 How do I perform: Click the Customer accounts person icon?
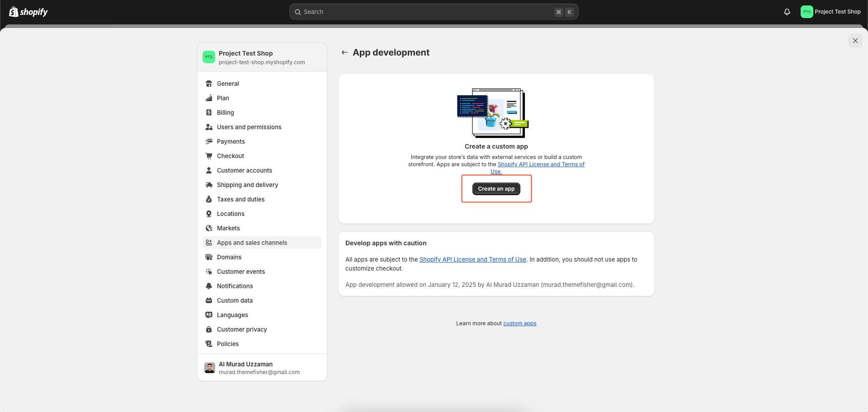point(209,170)
